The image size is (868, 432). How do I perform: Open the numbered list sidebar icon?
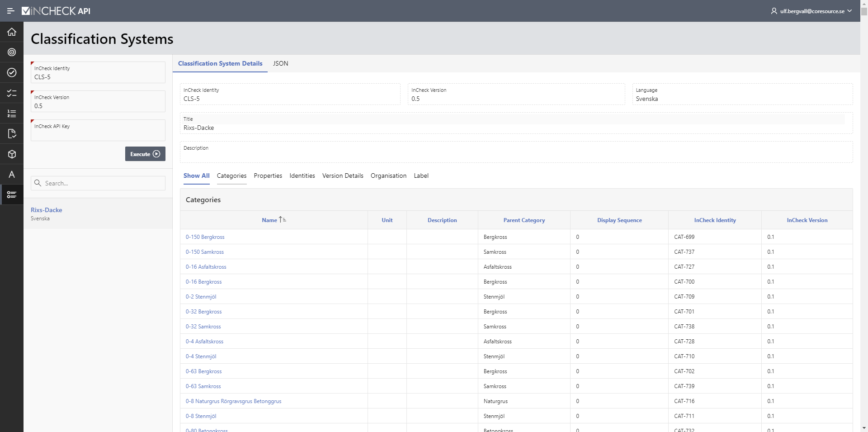point(12,114)
